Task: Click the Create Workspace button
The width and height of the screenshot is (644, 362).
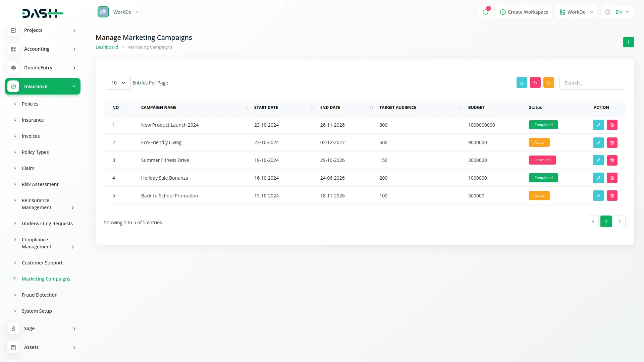Action: 524,12
